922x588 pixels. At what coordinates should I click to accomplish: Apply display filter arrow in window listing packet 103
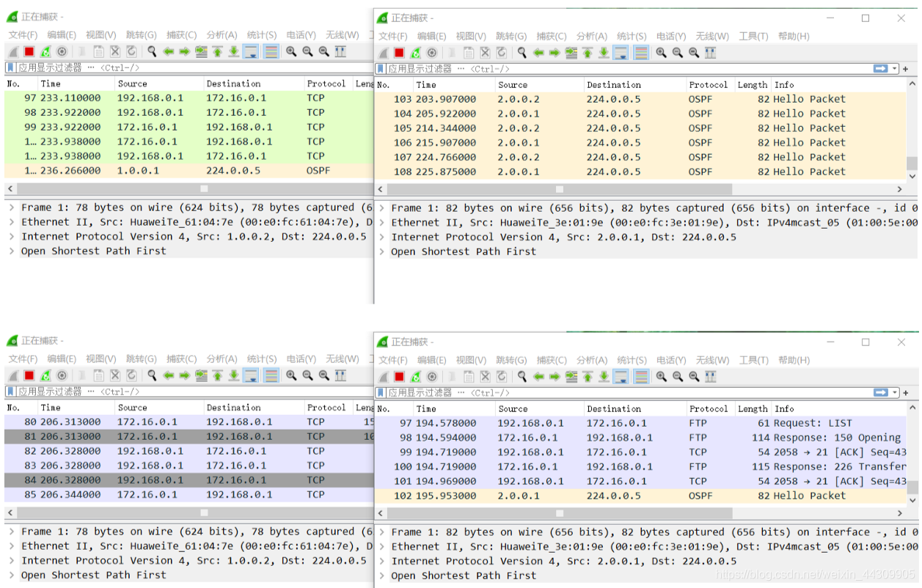point(880,68)
